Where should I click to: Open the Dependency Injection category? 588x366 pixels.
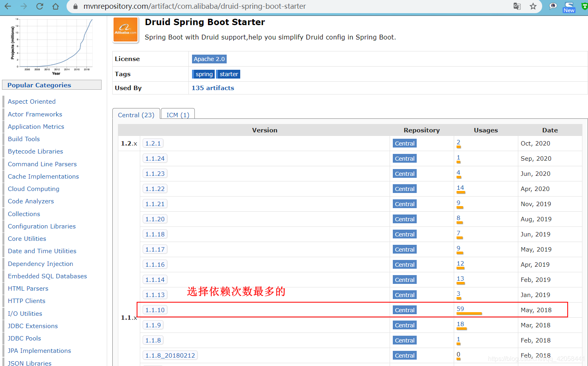pos(41,264)
